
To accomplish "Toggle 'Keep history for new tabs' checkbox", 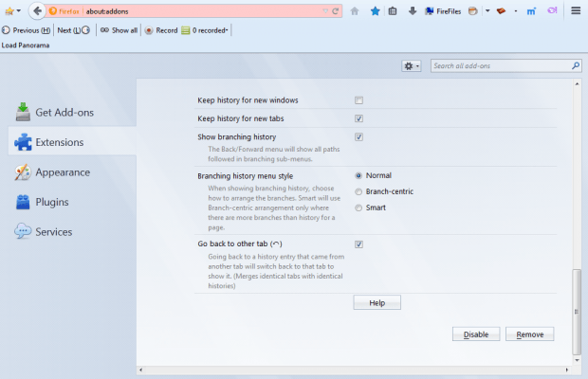I will pyautogui.click(x=358, y=118).
